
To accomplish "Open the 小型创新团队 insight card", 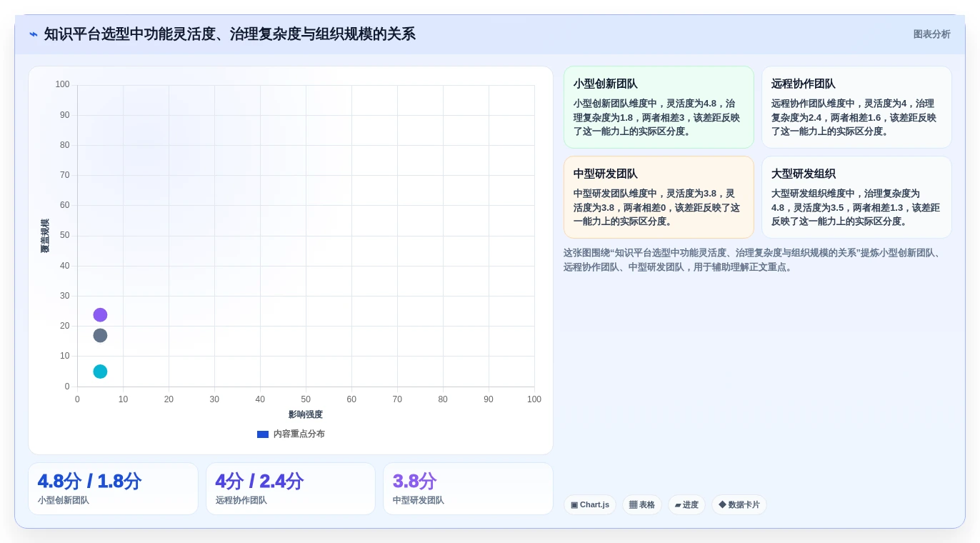I will [659, 107].
